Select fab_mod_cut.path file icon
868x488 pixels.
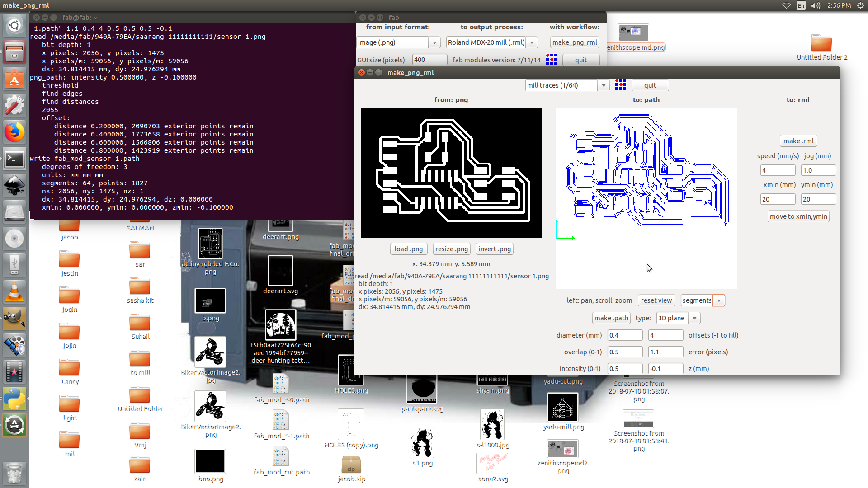[281, 461]
